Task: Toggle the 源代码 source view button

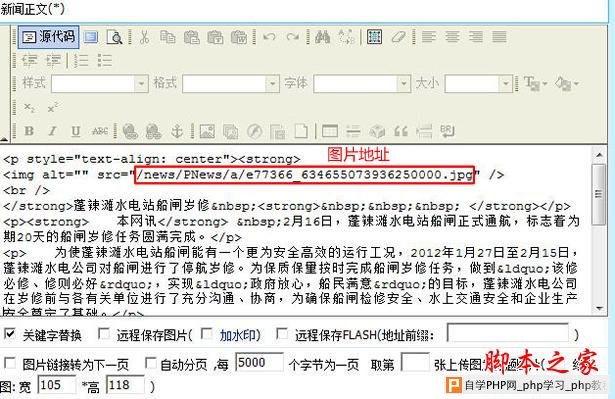Action: tap(49, 37)
